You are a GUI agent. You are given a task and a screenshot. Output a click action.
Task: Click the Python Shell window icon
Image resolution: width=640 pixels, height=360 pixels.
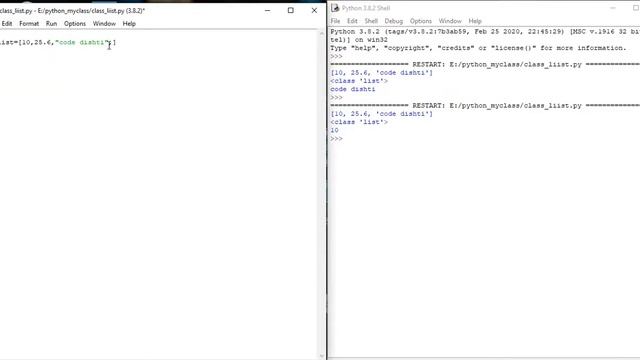coord(335,8)
